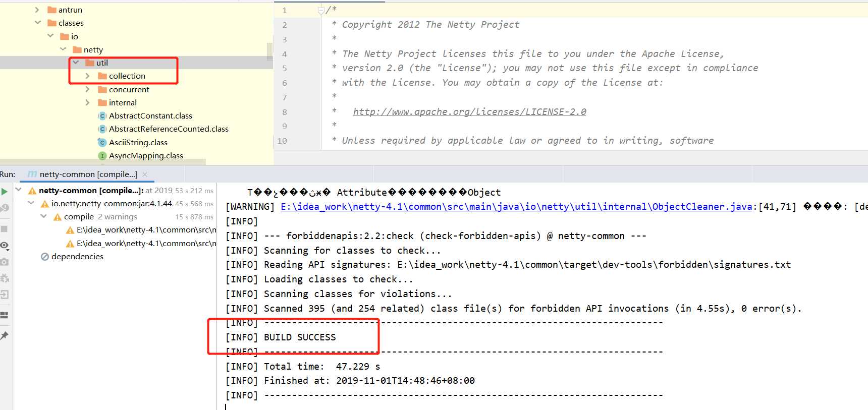Open the ObjectCleaner.java warning file link
This screenshot has width=868, height=410.
coord(516,207)
